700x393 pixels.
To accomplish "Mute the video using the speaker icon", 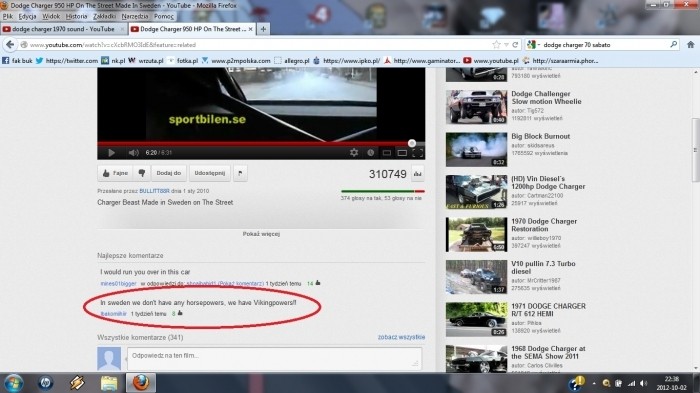I will click(x=133, y=153).
